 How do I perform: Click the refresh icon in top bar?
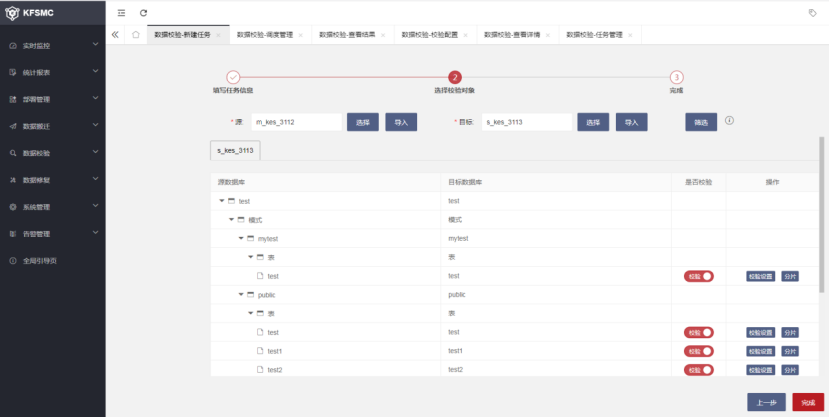pos(143,13)
